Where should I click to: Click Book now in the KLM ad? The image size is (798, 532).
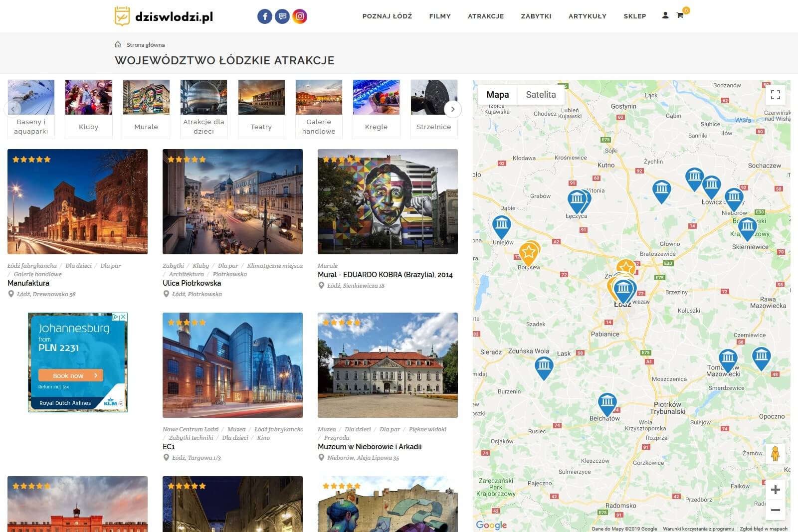(x=70, y=375)
